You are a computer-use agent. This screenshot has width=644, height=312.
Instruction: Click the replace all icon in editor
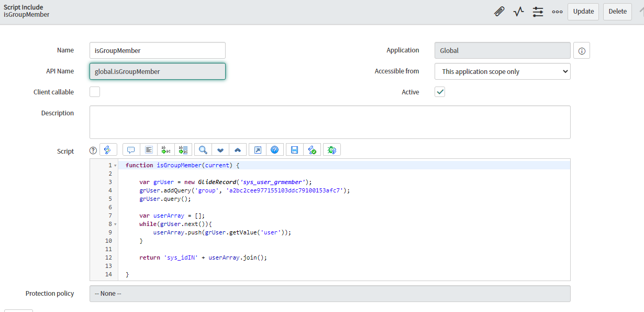(183, 150)
